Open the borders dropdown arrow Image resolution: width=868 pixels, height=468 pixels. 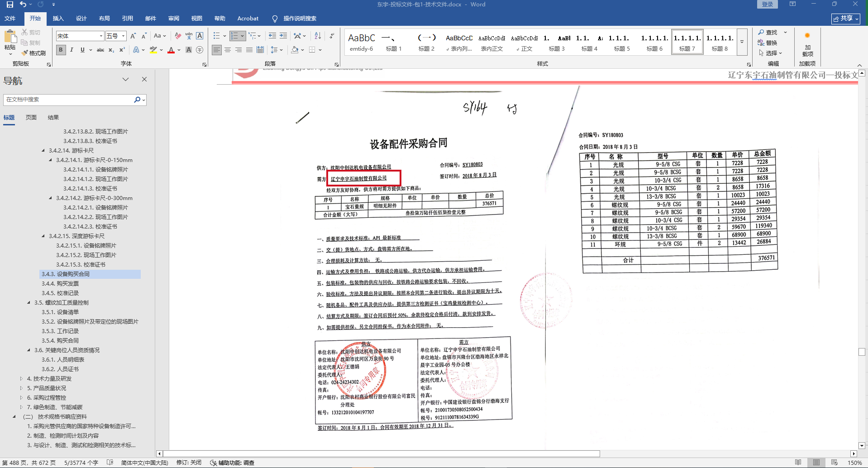[x=320, y=50]
